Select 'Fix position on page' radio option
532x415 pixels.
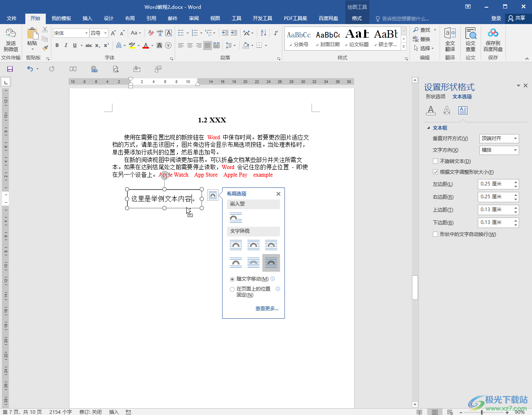point(232,289)
